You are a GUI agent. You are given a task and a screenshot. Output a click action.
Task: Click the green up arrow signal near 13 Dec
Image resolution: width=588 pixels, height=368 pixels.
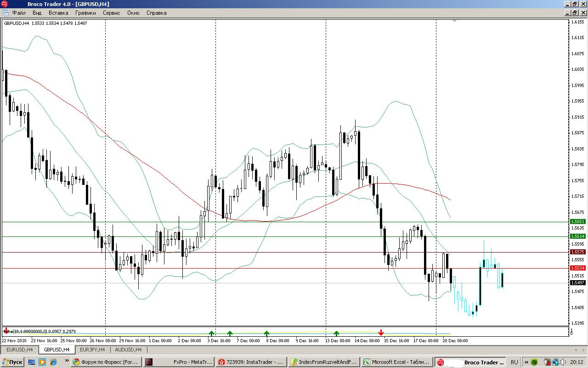click(x=336, y=333)
